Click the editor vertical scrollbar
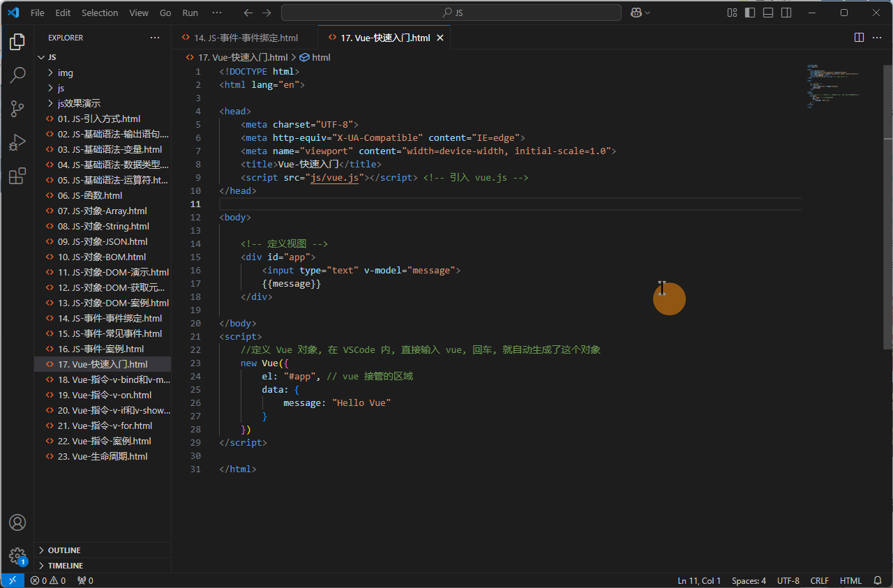893x588 pixels. point(887,209)
